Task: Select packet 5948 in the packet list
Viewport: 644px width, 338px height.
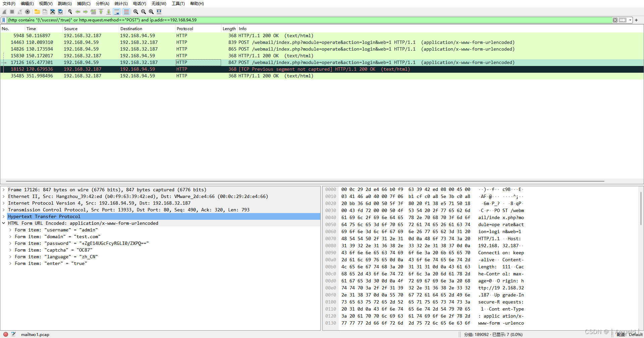Action: 322,36
